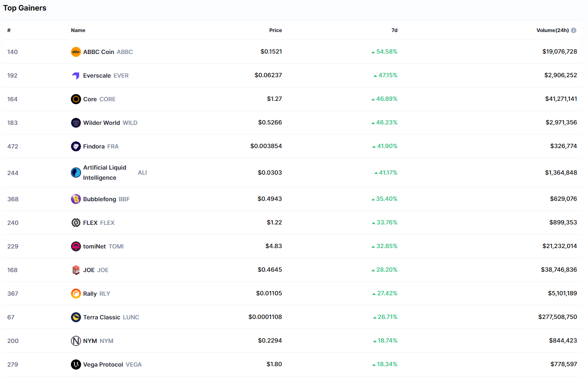
Task: Sort by the Volume(24h) column header
Action: point(552,30)
